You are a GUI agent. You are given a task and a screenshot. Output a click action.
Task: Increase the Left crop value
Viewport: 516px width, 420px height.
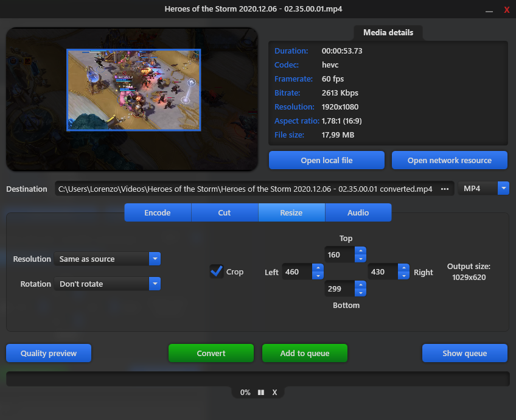(318, 268)
